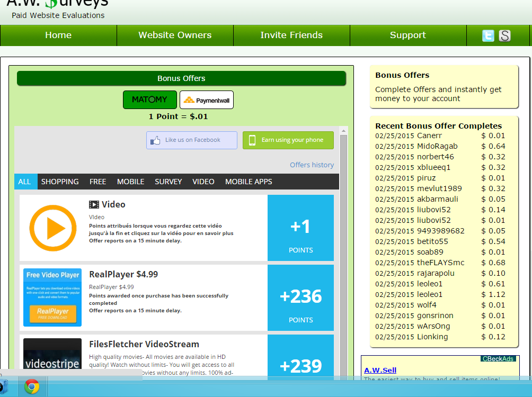Open the Offers history link
Screen dimensions: 532x397
coord(312,165)
